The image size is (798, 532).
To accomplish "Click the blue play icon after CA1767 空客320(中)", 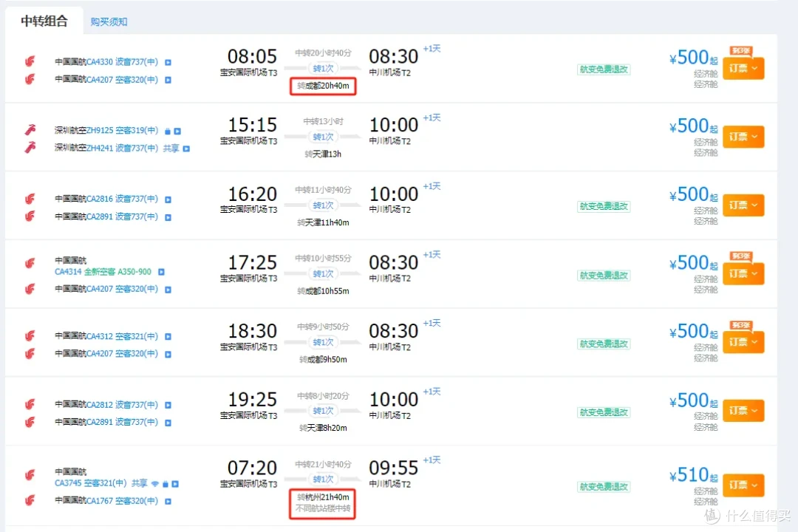I will click(168, 502).
